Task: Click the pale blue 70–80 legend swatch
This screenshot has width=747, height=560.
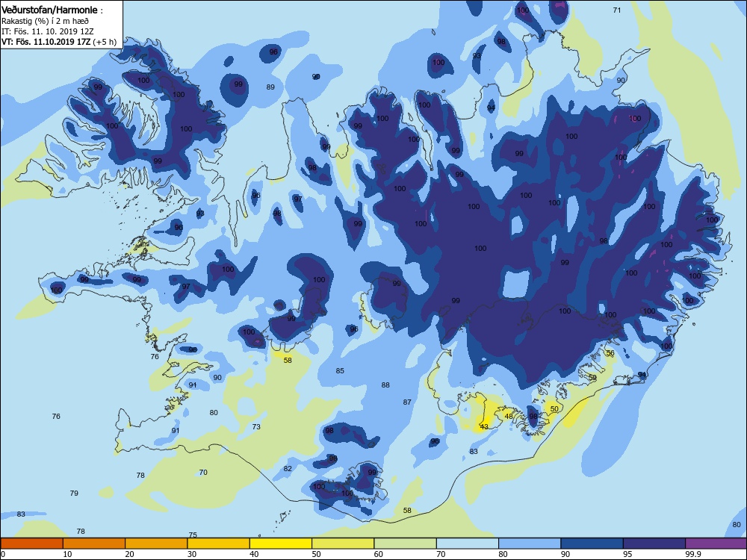Action: (468, 544)
